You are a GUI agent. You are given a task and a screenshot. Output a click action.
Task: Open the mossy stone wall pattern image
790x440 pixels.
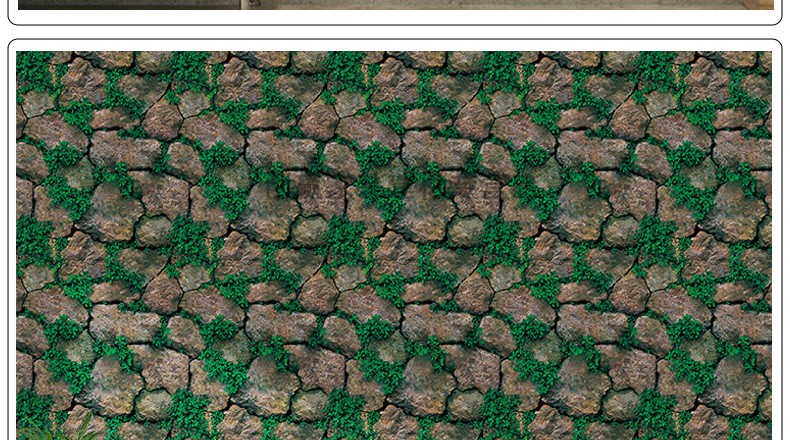tap(393, 245)
